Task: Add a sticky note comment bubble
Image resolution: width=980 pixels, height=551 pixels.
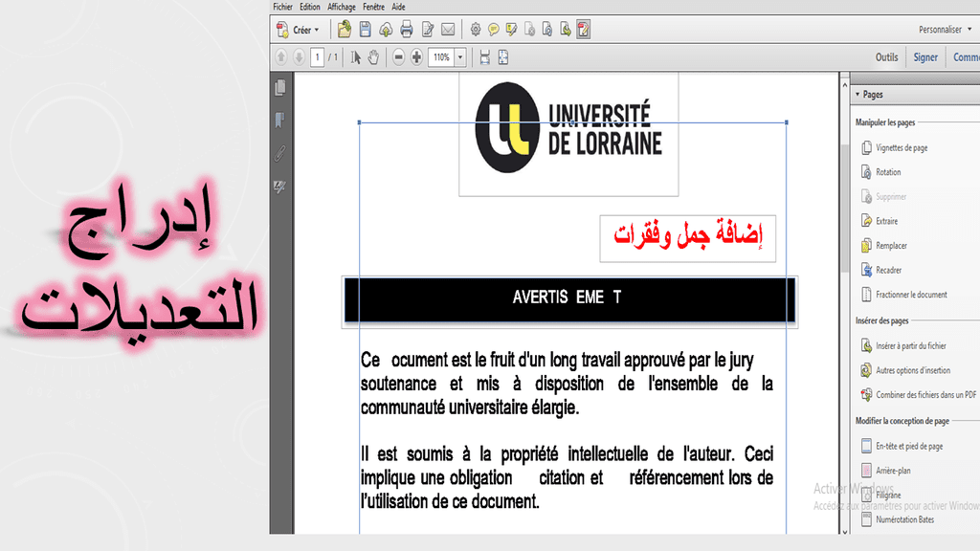Action: click(x=494, y=30)
